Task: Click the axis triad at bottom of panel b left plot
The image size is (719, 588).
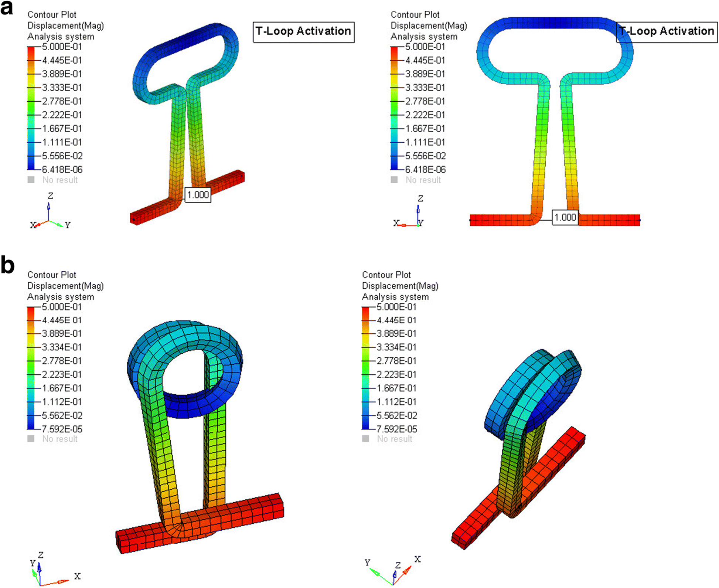Action: [x=55, y=569]
